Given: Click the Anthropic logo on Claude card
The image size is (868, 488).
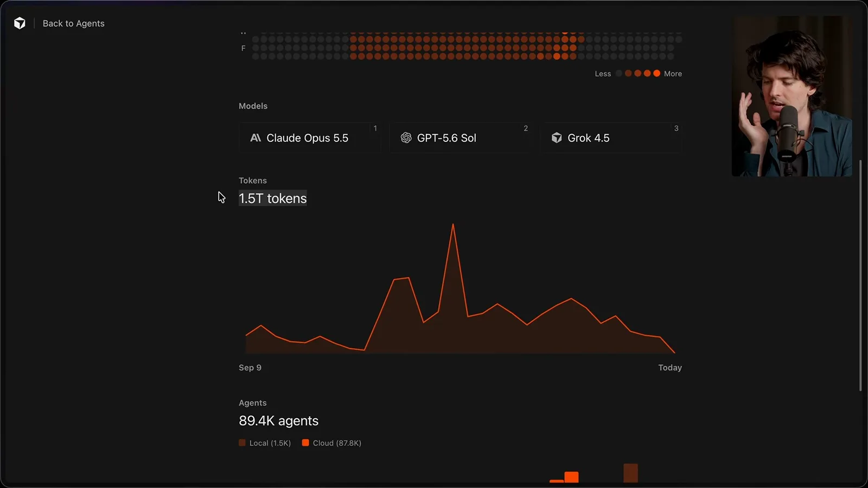Looking at the screenshot, I should pos(256,138).
